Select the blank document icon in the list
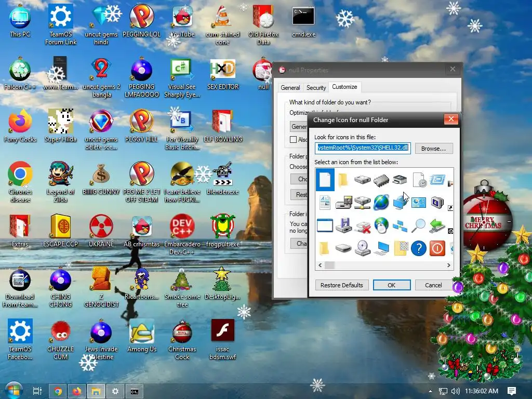 pyautogui.click(x=325, y=179)
